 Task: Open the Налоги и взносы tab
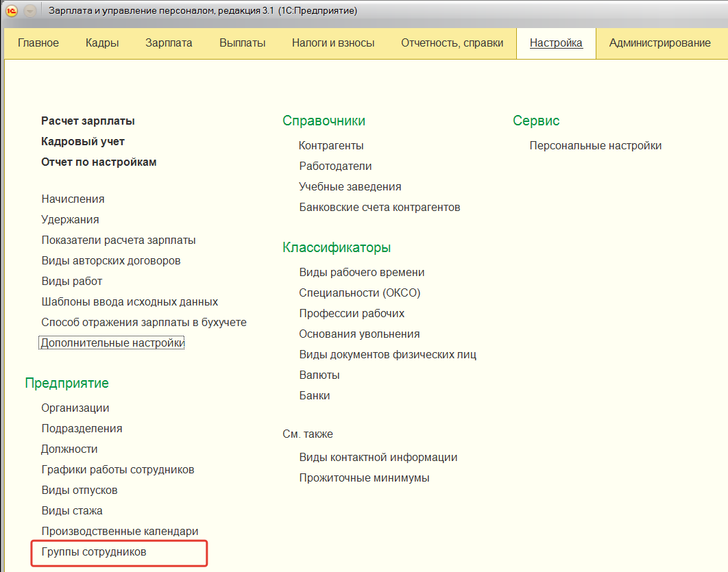pyautogui.click(x=333, y=42)
